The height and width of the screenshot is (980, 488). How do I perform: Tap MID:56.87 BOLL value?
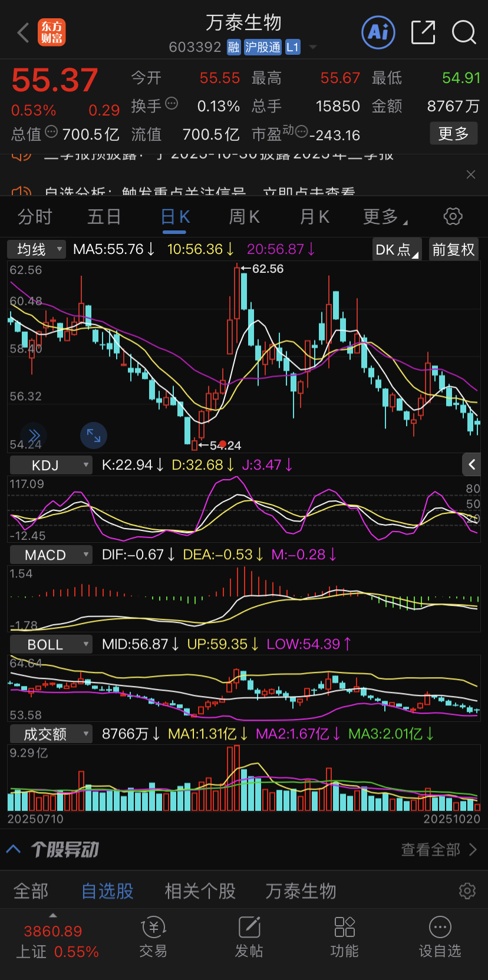[140, 644]
